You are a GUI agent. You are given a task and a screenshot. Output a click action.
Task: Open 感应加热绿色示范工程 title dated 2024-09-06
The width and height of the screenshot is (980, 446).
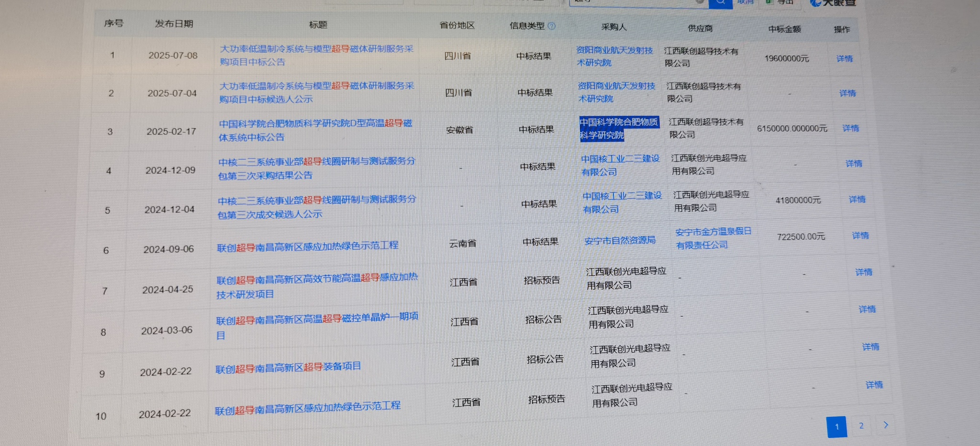click(307, 246)
